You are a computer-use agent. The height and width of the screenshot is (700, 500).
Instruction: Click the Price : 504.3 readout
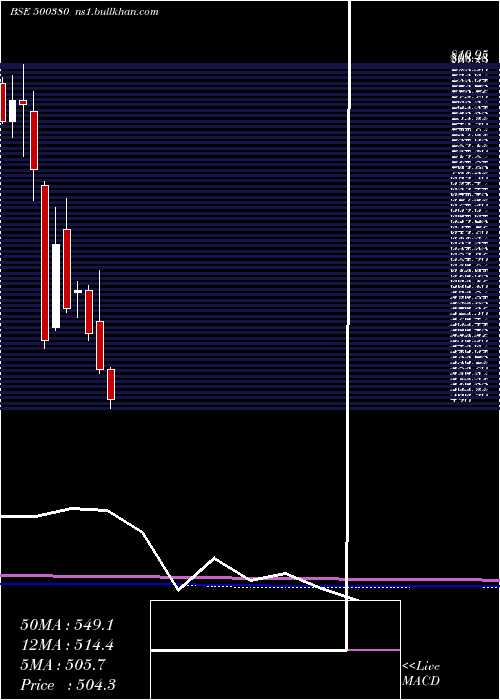point(68,685)
